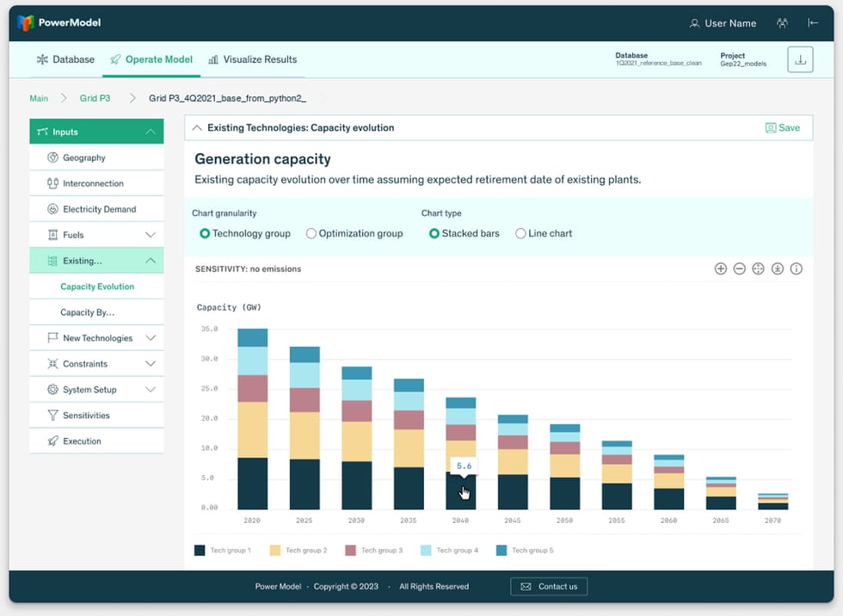Zoom in on the chart
843x616 pixels.
coord(721,268)
